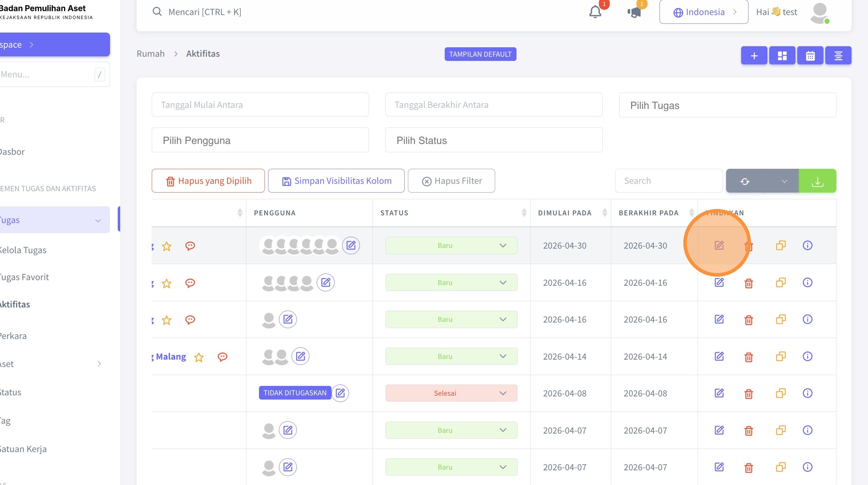Open Status in the sidebar
The image size is (868, 485).
[x=11, y=393]
